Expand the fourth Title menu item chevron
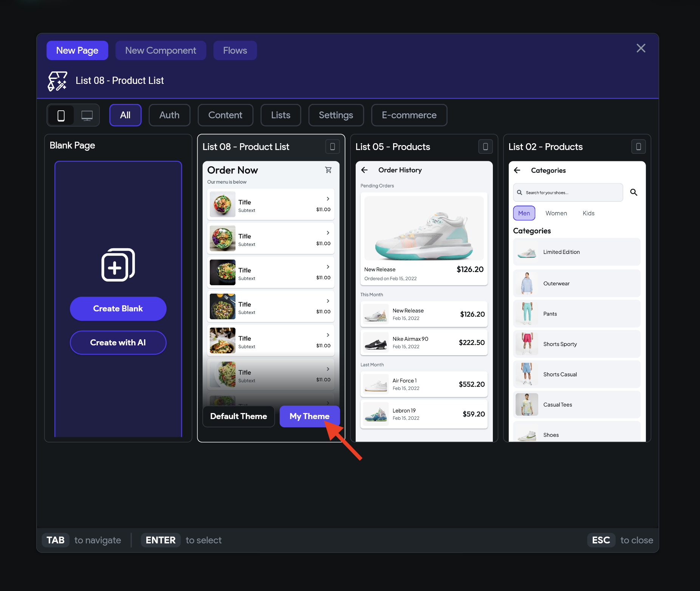The width and height of the screenshot is (700, 591). (x=328, y=301)
